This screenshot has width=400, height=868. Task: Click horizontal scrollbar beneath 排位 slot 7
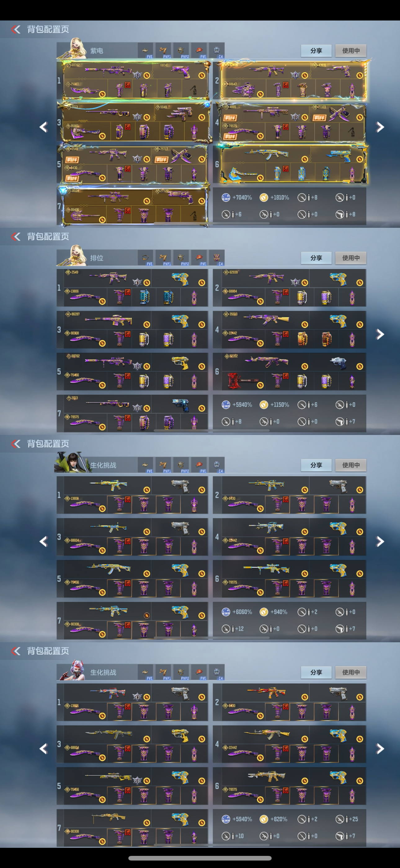coord(211,431)
